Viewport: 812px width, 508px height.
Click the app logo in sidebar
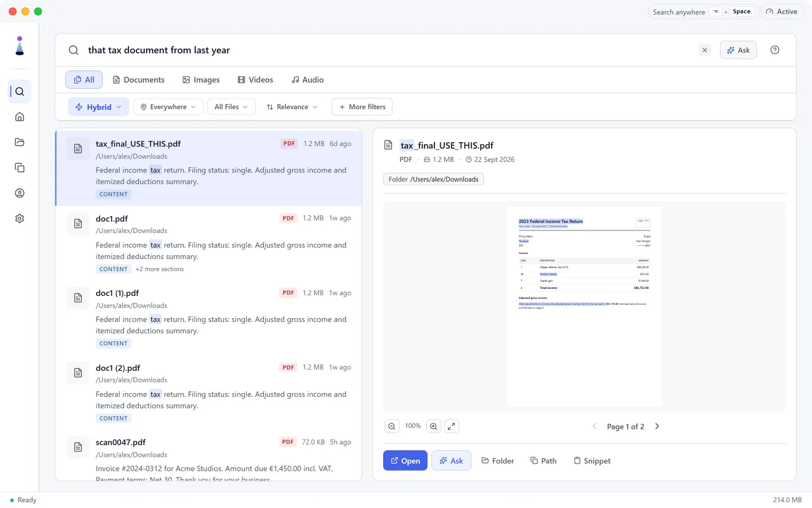pos(20,46)
